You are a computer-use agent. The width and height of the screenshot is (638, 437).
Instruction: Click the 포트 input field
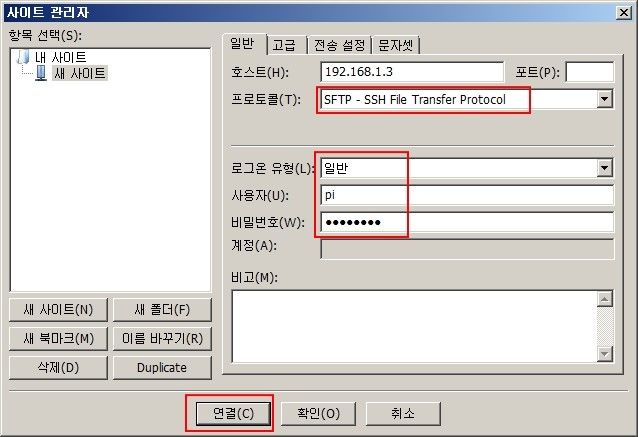click(590, 72)
